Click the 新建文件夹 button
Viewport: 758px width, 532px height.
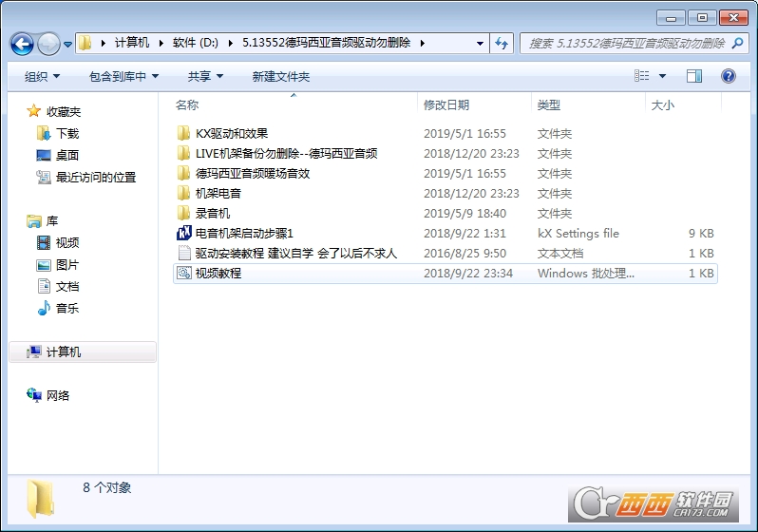pyautogui.click(x=281, y=76)
